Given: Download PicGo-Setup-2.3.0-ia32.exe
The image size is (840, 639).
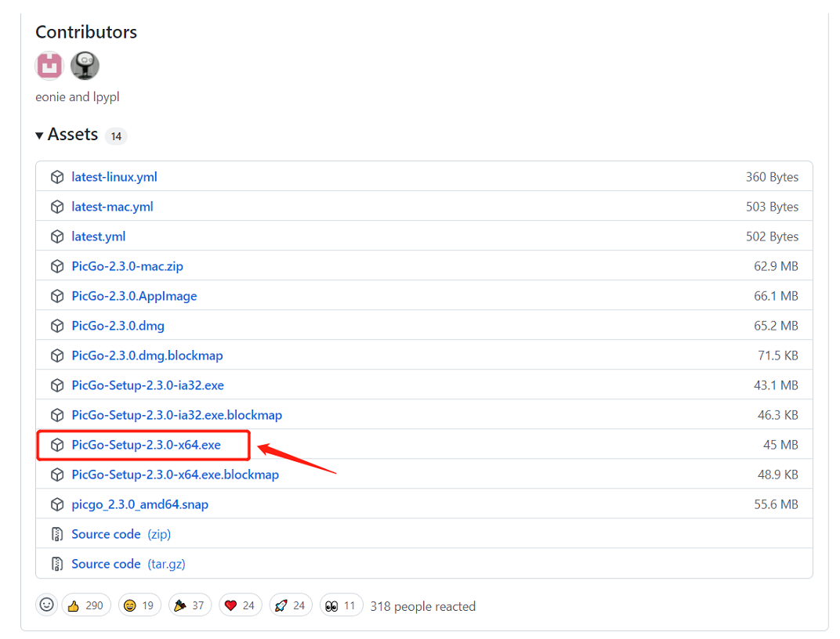Looking at the screenshot, I should [148, 385].
